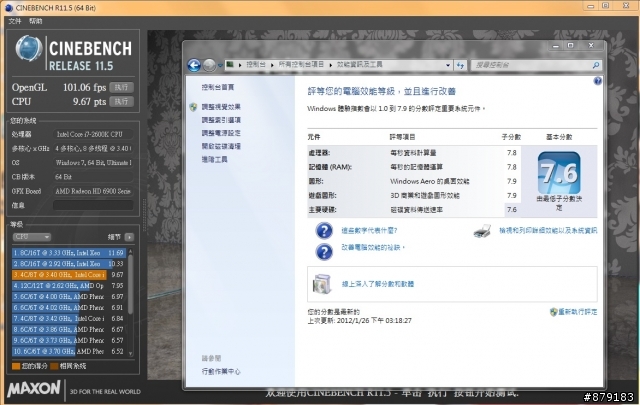Open the CPU ranking dropdown
The image size is (640, 405).
point(31,237)
